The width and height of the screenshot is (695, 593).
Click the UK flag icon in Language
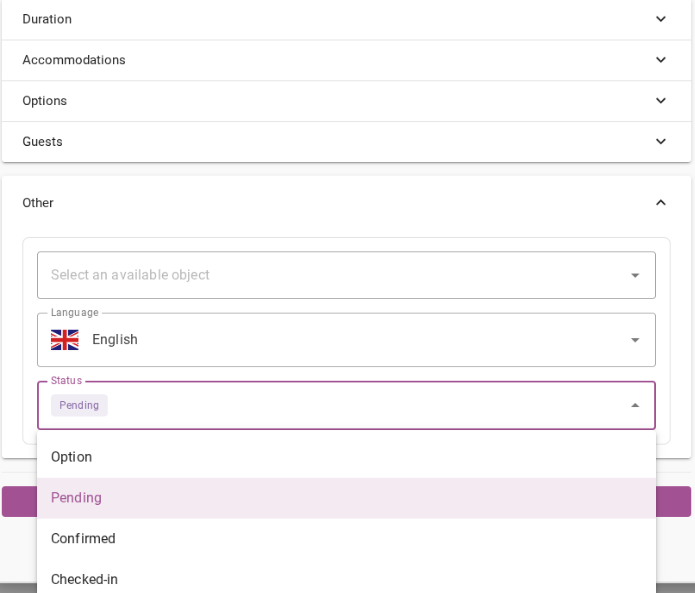click(65, 340)
